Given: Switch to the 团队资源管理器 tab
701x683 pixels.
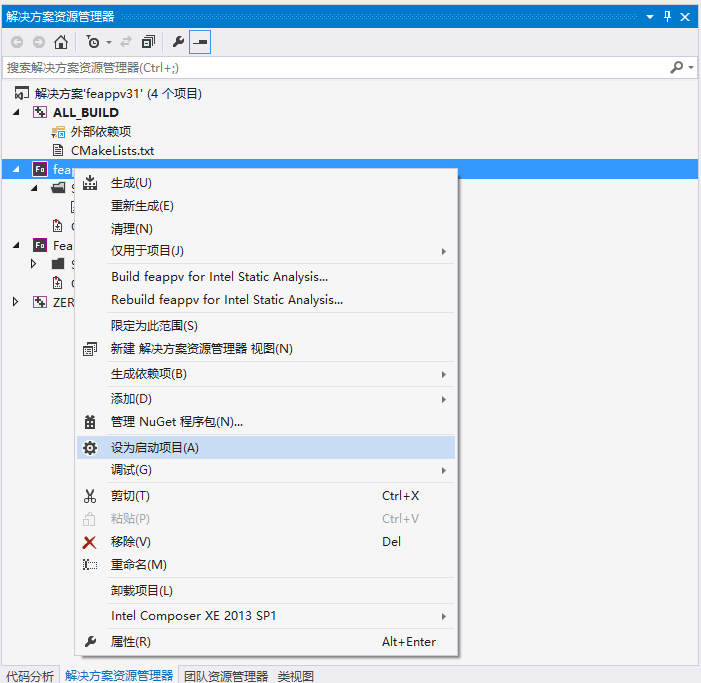Looking at the screenshot, I should [x=226, y=675].
